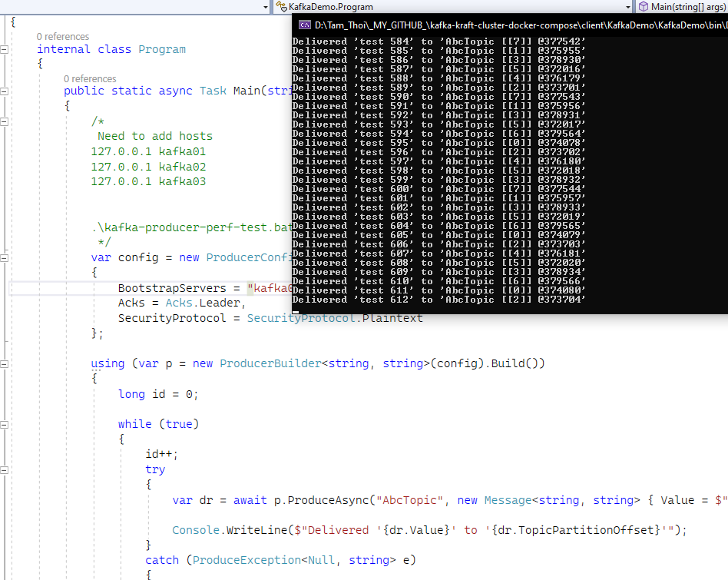Open the project scope dropdown arrow at left
The image size is (728, 580).
[x=266, y=7]
